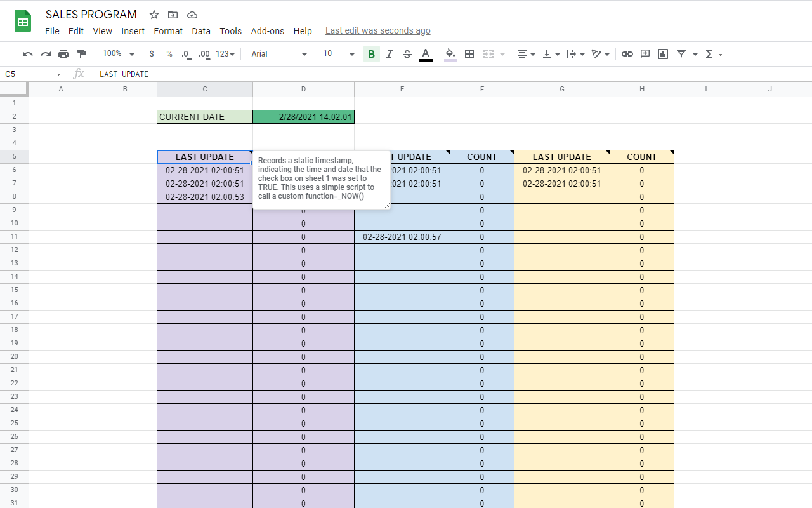Open functions sigma menu
Screen dimensions: 812x508
(x=714, y=54)
